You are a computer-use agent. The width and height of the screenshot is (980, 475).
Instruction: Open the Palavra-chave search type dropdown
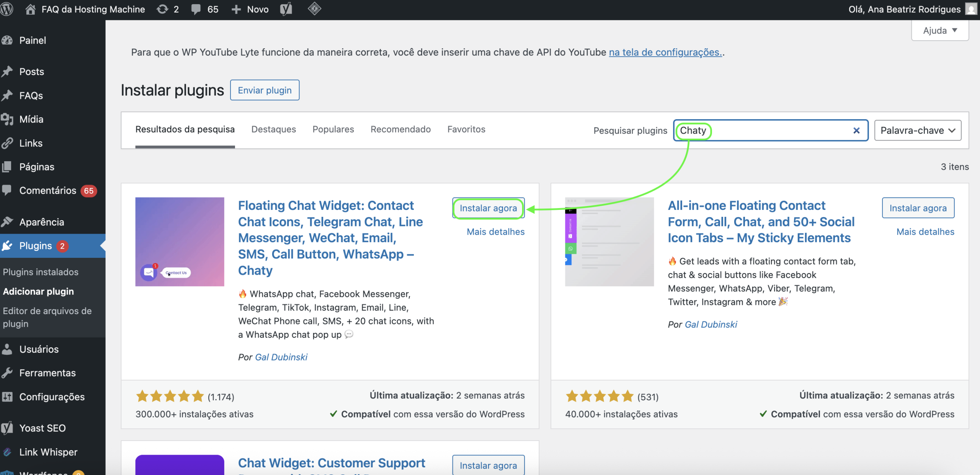pyautogui.click(x=918, y=131)
